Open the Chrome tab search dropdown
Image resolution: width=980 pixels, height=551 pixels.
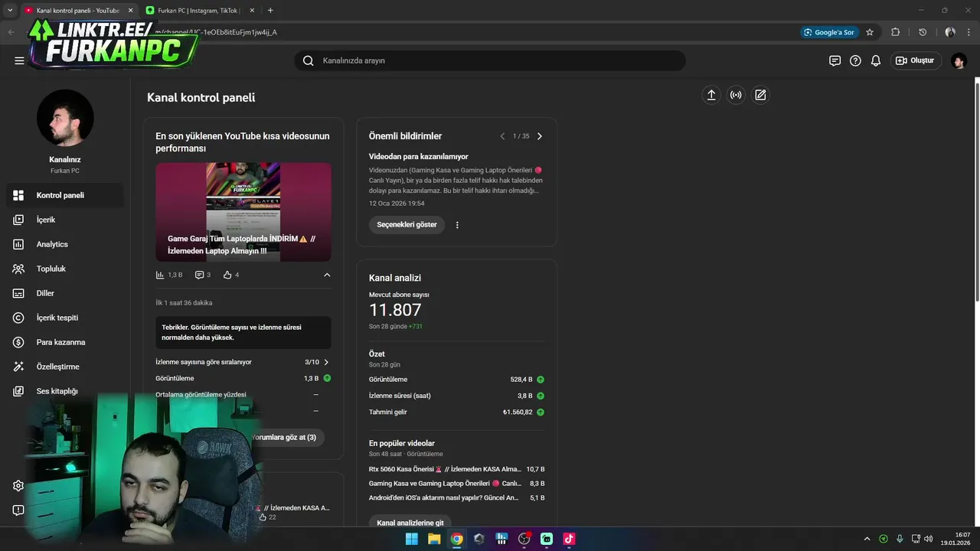click(x=10, y=10)
